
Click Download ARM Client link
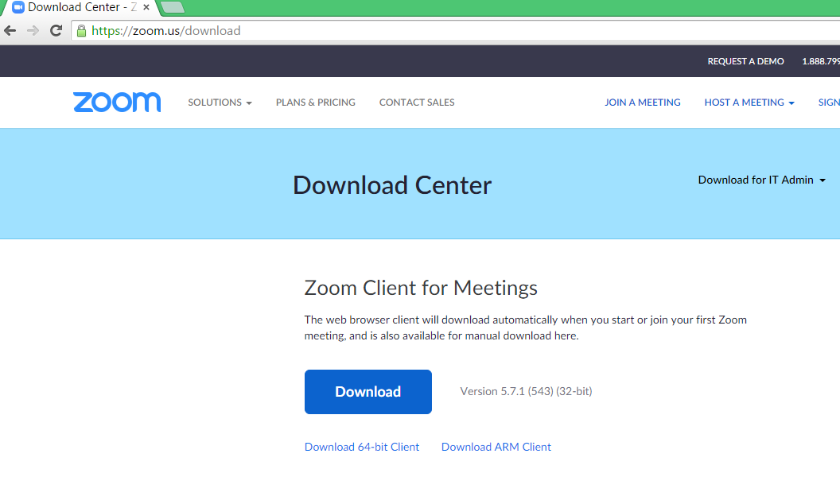pyautogui.click(x=496, y=447)
